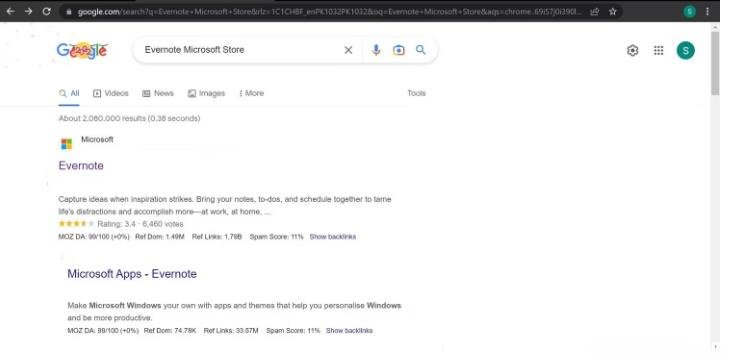Open Google apps grid icon

click(659, 50)
